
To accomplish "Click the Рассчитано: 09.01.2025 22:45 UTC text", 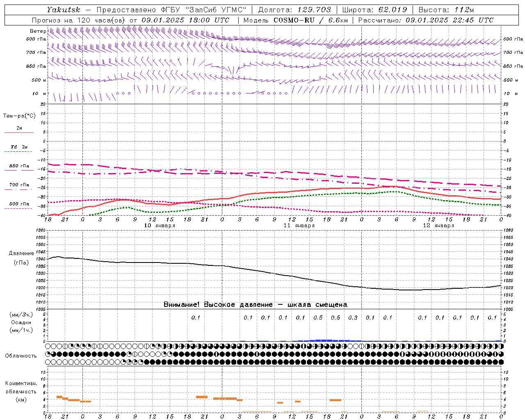I will pos(426,20).
